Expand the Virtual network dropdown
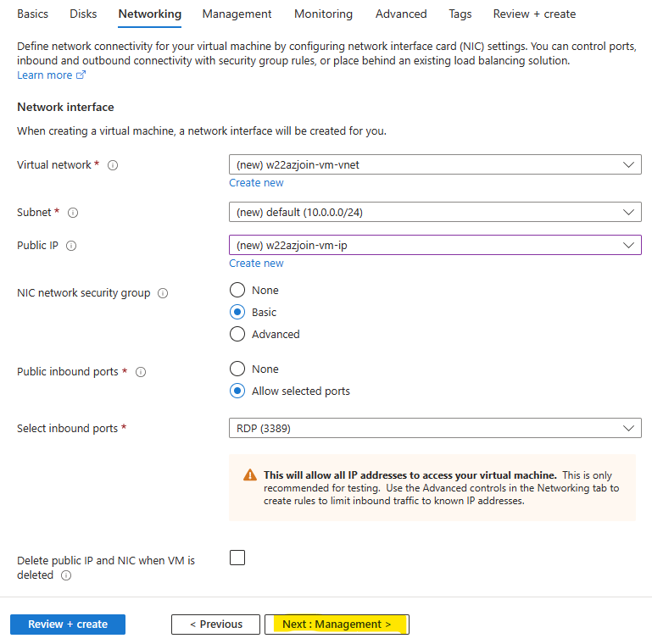 pyautogui.click(x=435, y=164)
